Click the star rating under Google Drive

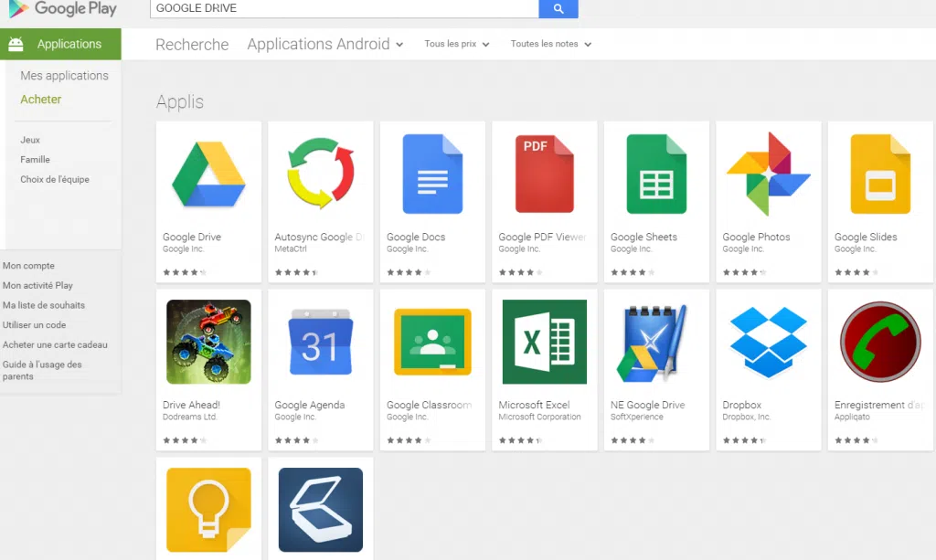click(185, 272)
